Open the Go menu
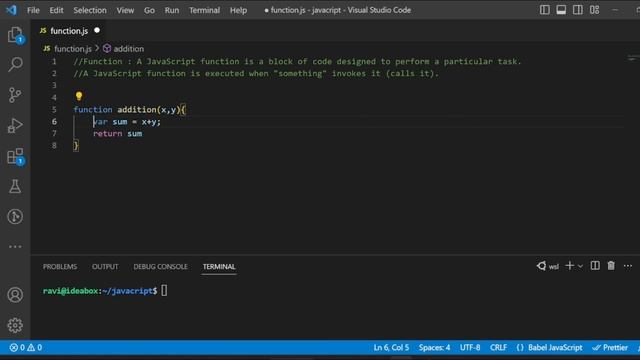The height and width of the screenshot is (360, 640). click(x=149, y=10)
